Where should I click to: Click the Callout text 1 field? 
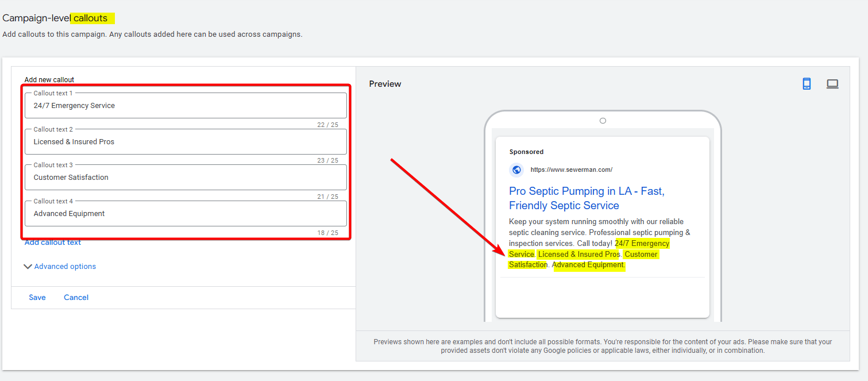coord(185,106)
